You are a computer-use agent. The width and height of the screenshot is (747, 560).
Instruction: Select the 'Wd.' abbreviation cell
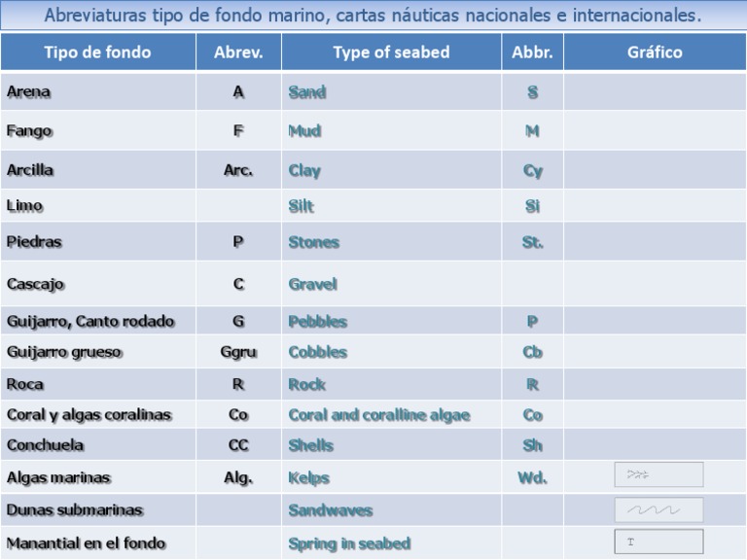click(x=533, y=477)
